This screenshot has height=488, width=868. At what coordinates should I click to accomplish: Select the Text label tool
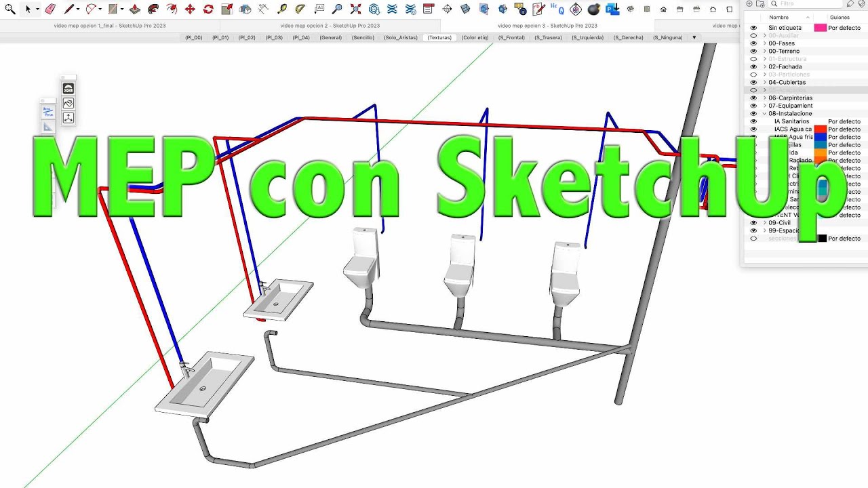point(319,9)
